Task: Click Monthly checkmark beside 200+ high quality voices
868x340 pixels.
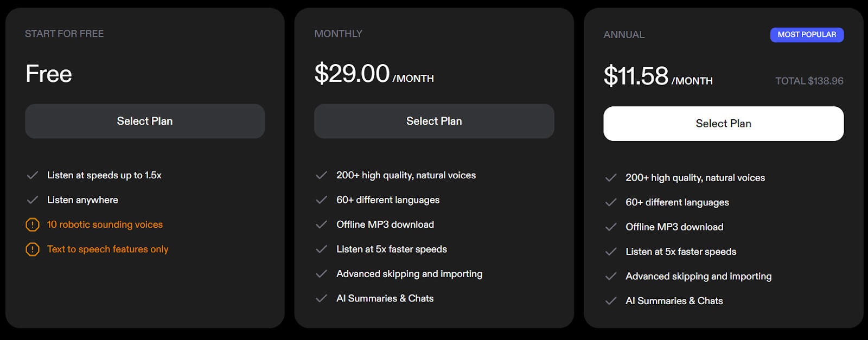Action: click(x=322, y=175)
